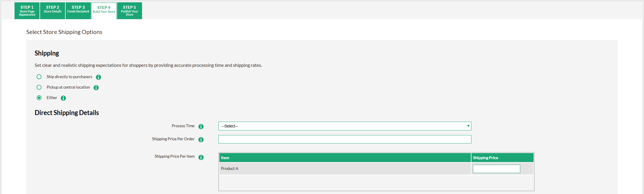The width and height of the screenshot is (644, 194).
Task: Click the info icon beside Either option
Action: click(63, 98)
